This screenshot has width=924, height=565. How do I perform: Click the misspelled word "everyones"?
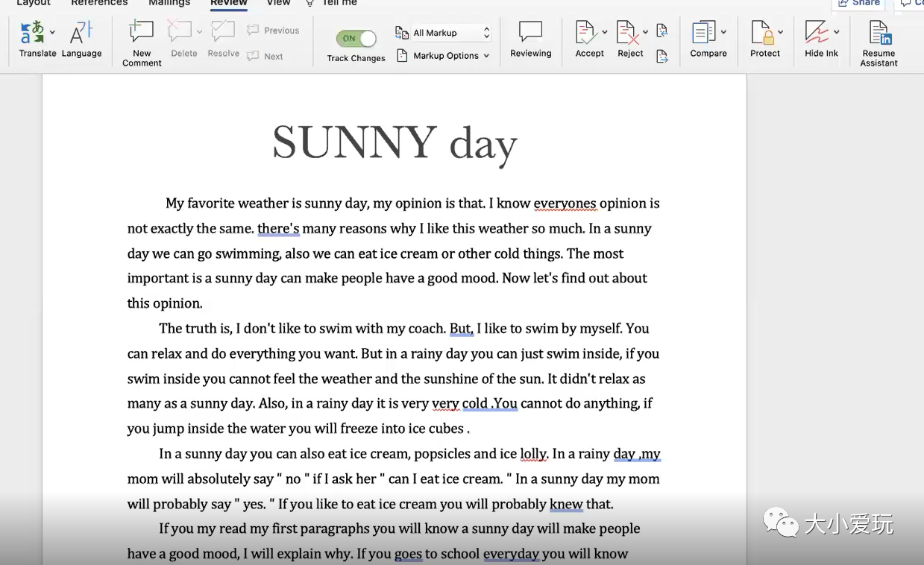click(565, 203)
